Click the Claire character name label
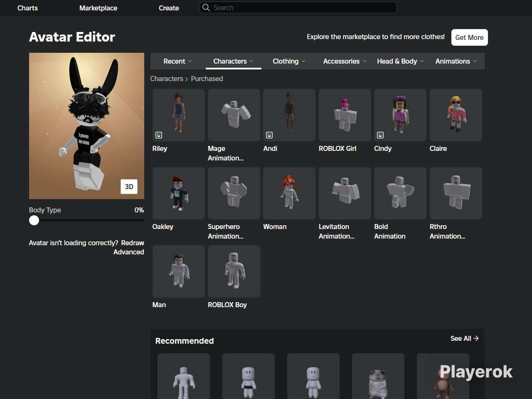The width and height of the screenshot is (532, 399). pyautogui.click(x=438, y=148)
